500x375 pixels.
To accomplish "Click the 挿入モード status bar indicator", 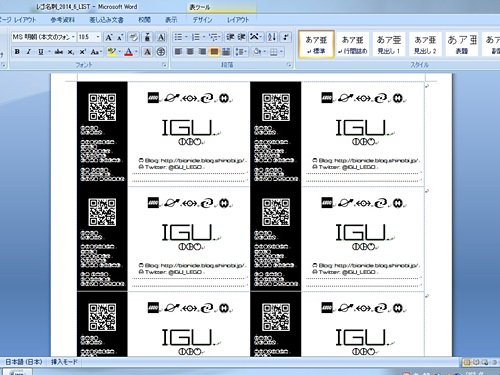I will click(64, 362).
